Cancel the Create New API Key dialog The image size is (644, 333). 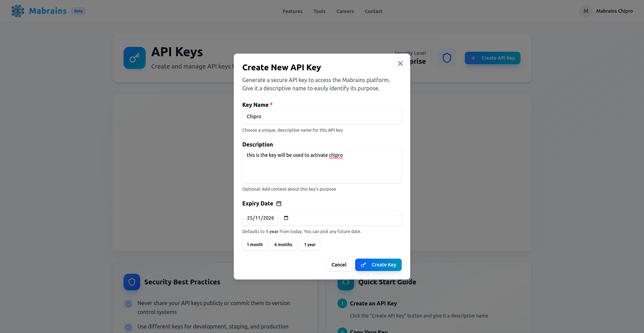(x=339, y=265)
